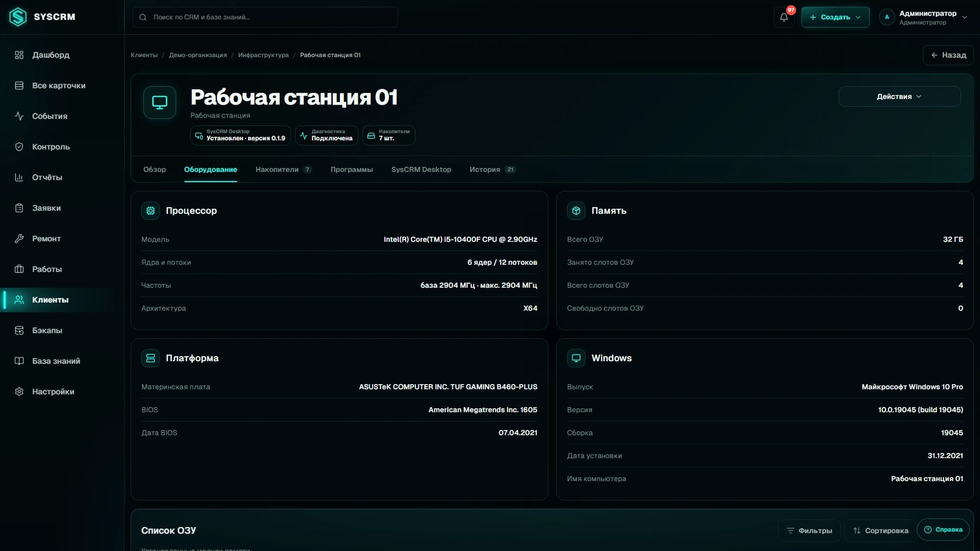The image size is (980, 551).
Task: Open the Накопители tab
Action: [x=284, y=169]
